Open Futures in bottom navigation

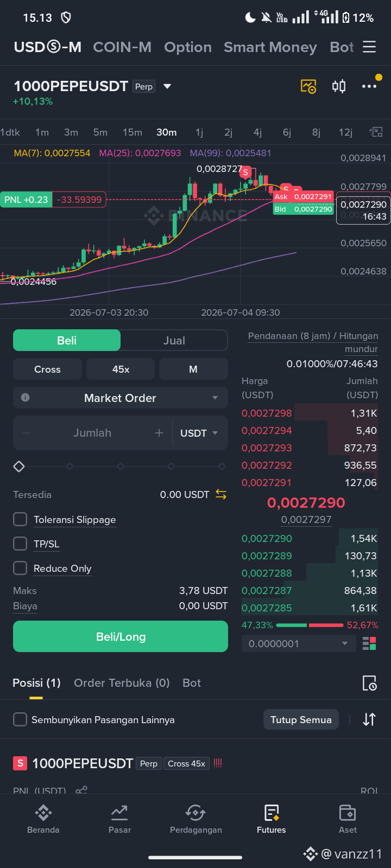pos(272,819)
